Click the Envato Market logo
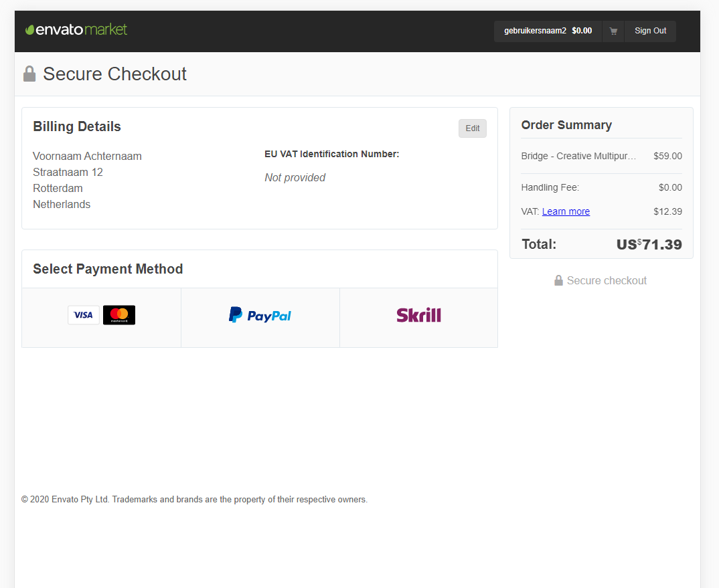Screen dimensions: 719x588 tap(76, 30)
